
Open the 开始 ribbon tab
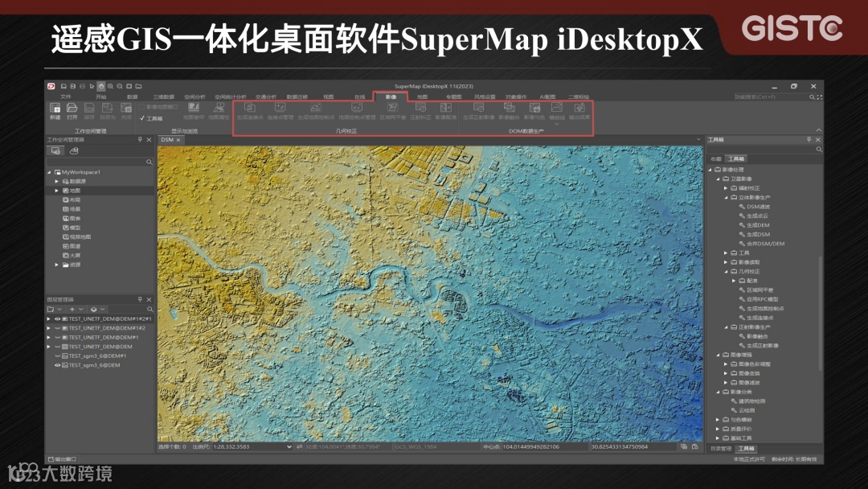[100, 97]
